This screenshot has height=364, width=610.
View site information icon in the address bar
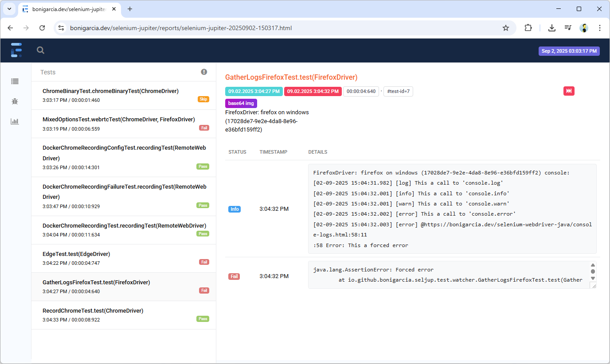[62, 28]
